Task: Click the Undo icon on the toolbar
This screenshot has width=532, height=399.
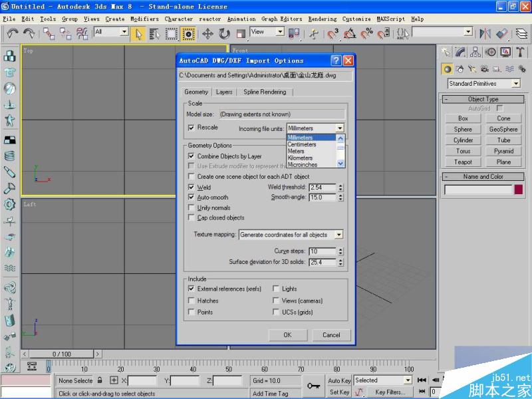Action: tap(11, 33)
